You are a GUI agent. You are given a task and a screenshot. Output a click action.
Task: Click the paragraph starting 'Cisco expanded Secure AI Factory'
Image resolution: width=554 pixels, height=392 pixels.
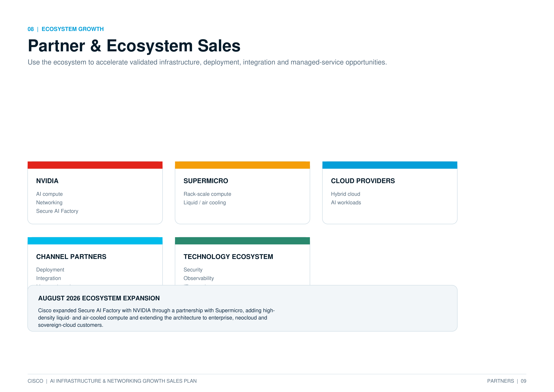point(156,318)
